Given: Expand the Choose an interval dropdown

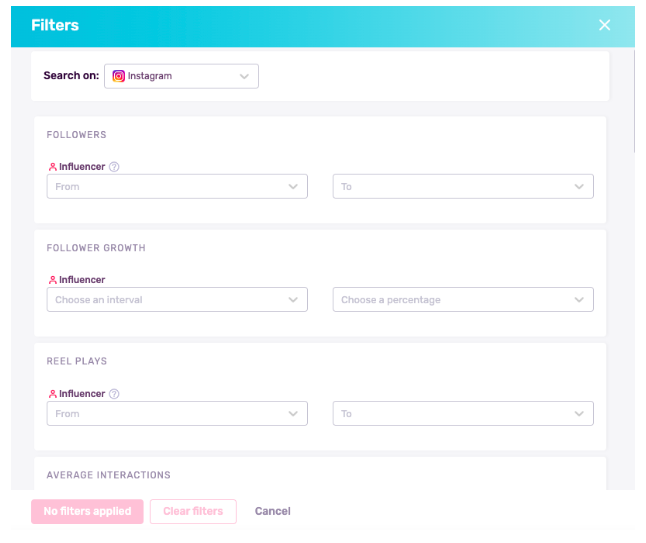Looking at the screenshot, I should [177, 300].
